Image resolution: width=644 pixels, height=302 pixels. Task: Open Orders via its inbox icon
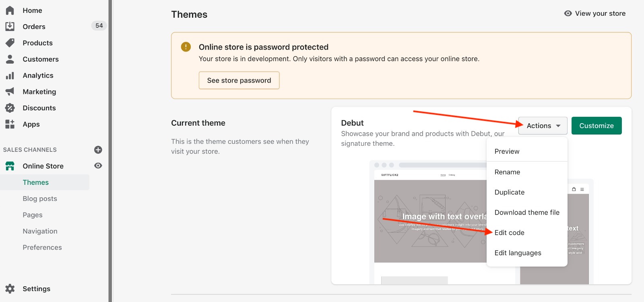pyautogui.click(x=10, y=27)
